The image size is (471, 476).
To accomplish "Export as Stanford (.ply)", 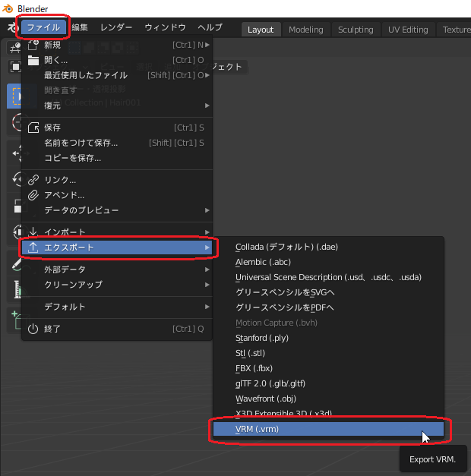I will [x=328, y=338].
